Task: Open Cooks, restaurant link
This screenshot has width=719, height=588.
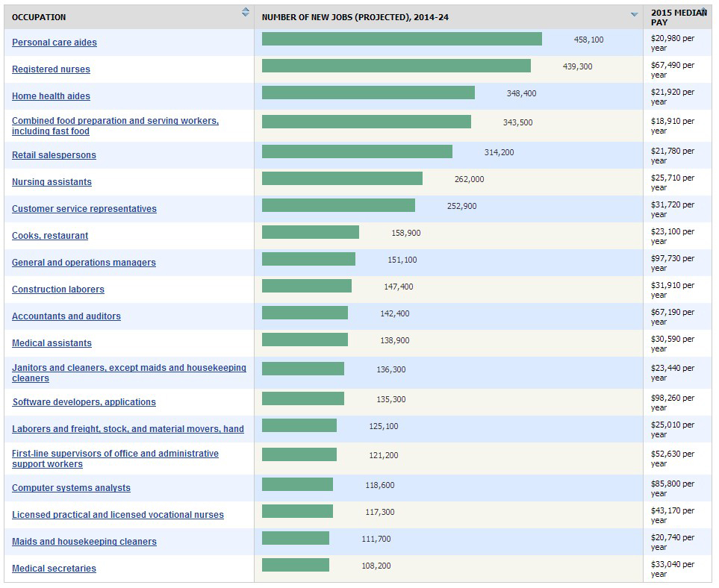Action: 50,236
